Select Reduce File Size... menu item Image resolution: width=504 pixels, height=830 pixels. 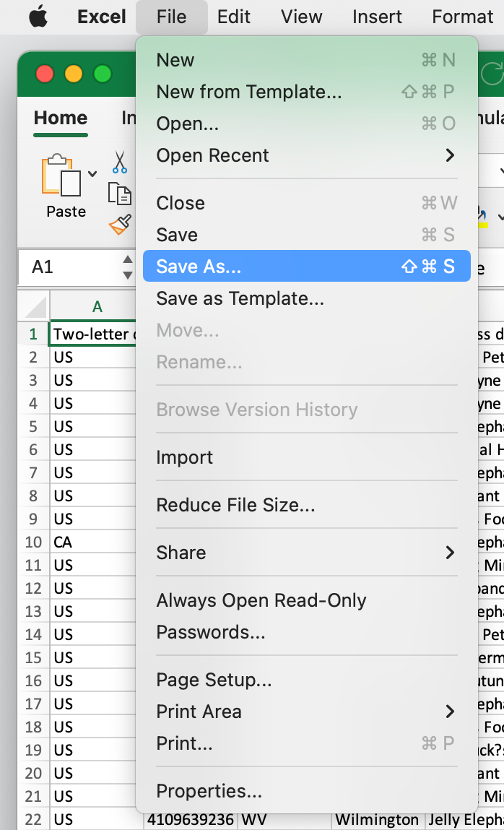(235, 505)
